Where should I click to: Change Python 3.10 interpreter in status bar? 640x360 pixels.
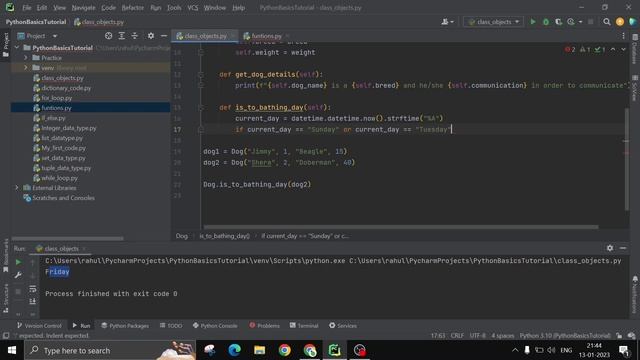565,336
